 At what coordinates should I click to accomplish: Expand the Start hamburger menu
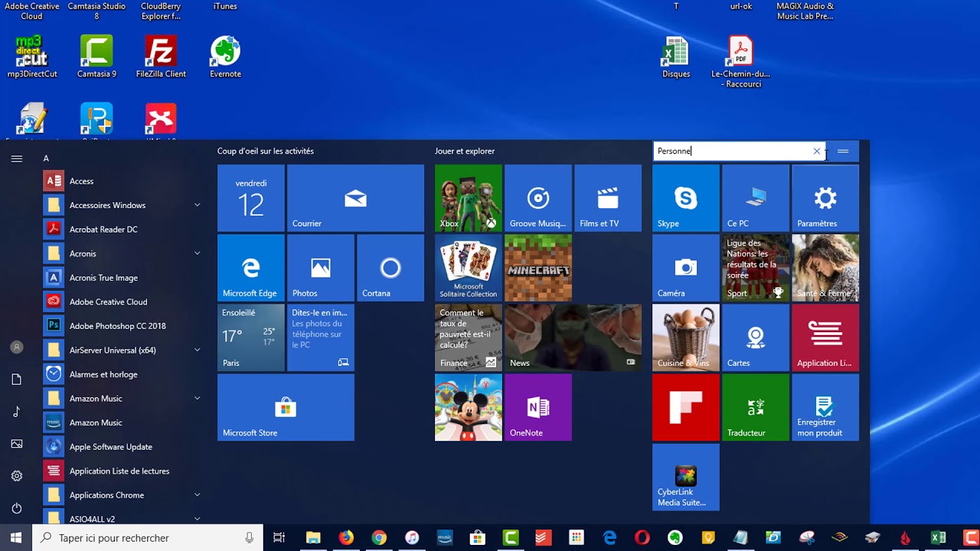click(17, 158)
